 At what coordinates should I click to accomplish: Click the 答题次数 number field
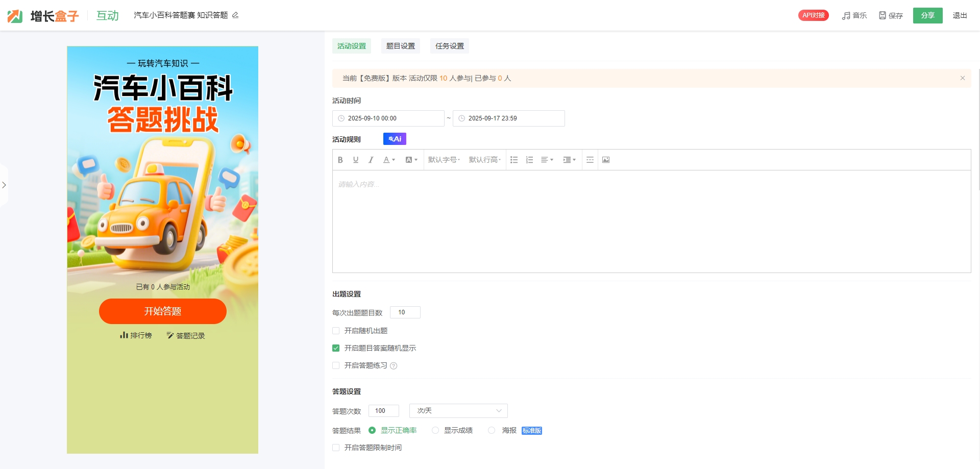pyautogui.click(x=384, y=411)
